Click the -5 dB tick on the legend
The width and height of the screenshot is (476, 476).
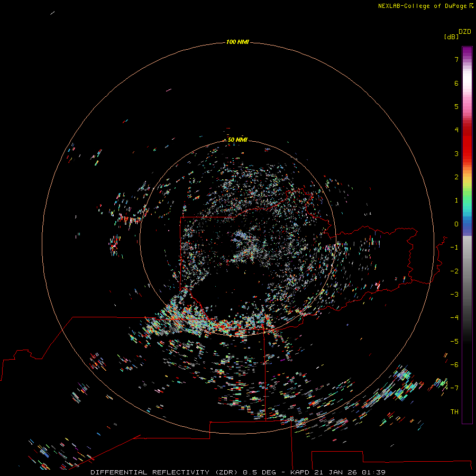(454, 342)
